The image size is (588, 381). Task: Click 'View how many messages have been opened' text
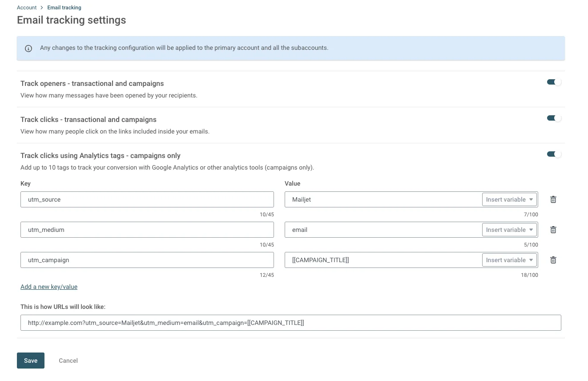pyautogui.click(x=109, y=95)
